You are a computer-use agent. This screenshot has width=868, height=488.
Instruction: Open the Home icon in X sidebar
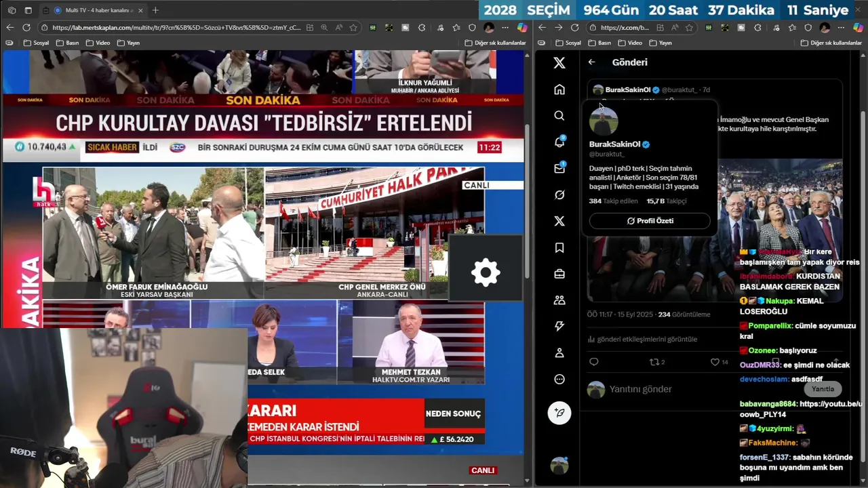click(559, 89)
